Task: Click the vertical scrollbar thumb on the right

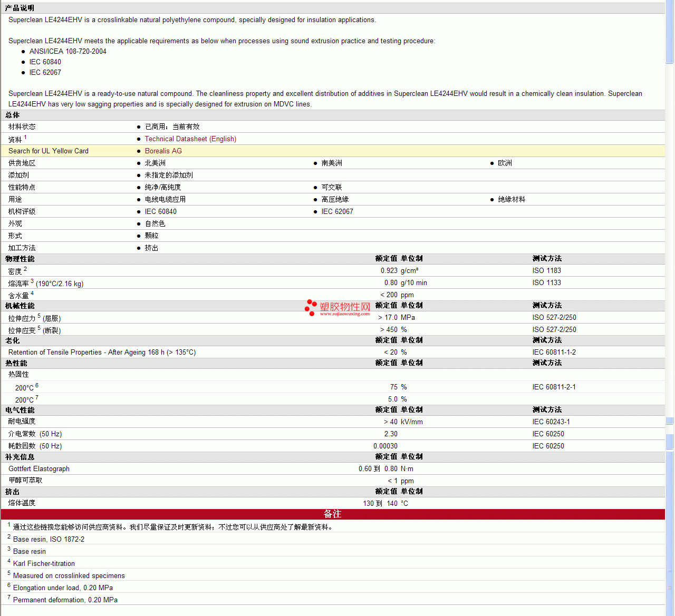Action: [670, 32]
